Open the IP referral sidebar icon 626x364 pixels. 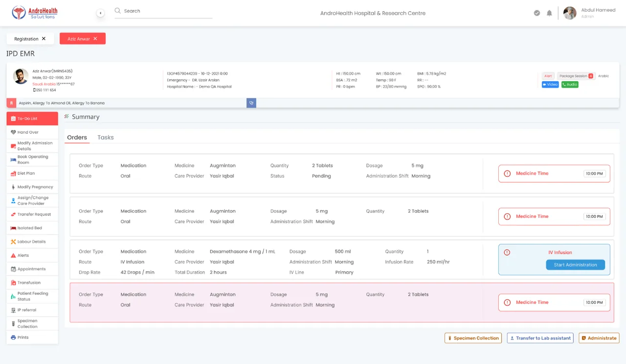pos(13,310)
